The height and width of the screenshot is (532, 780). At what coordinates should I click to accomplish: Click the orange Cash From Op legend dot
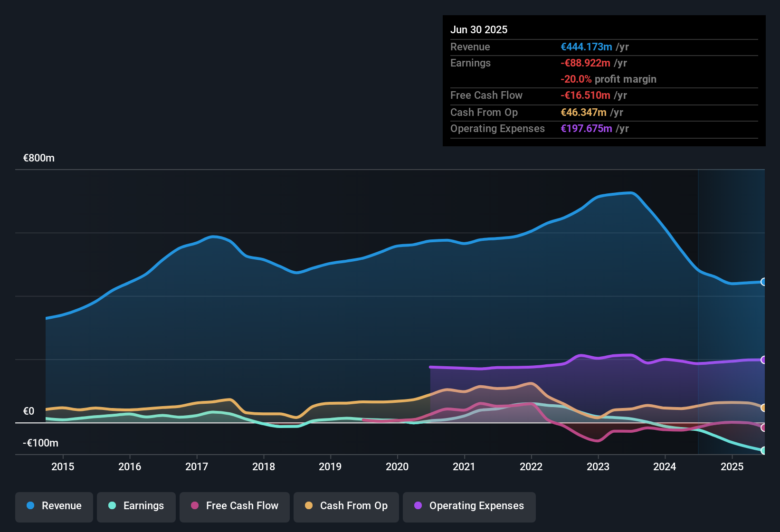click(x=309, y=505)
